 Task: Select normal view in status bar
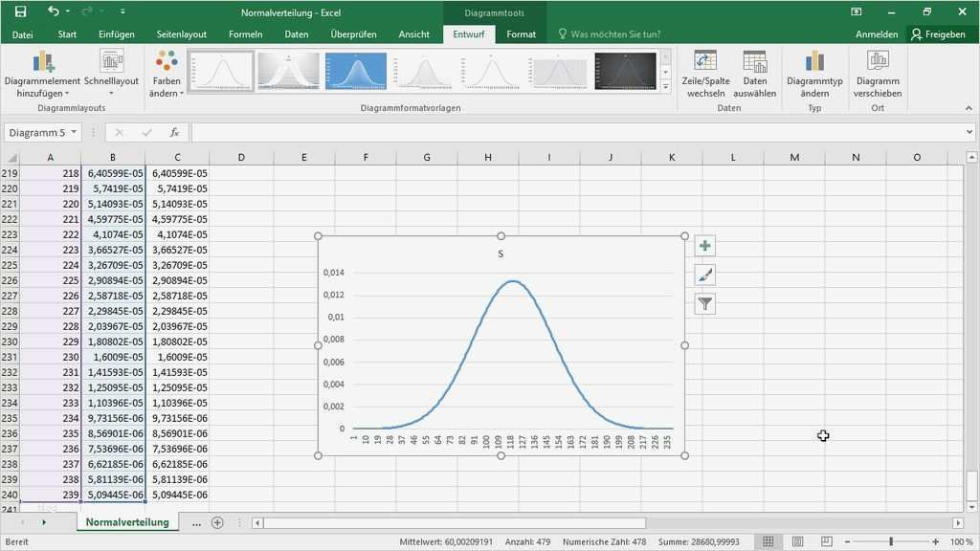click(x=768, y=542)
